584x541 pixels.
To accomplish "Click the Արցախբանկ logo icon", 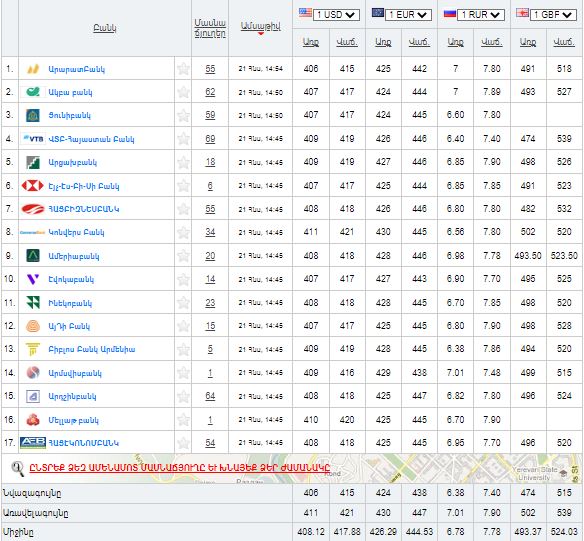I will (33, 162).
